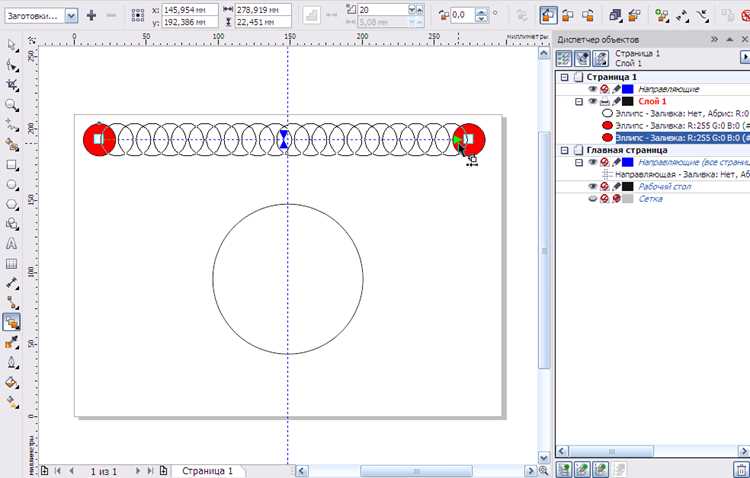
Task: Choose the Ellipse tool in toolbox
Action: 11,185
